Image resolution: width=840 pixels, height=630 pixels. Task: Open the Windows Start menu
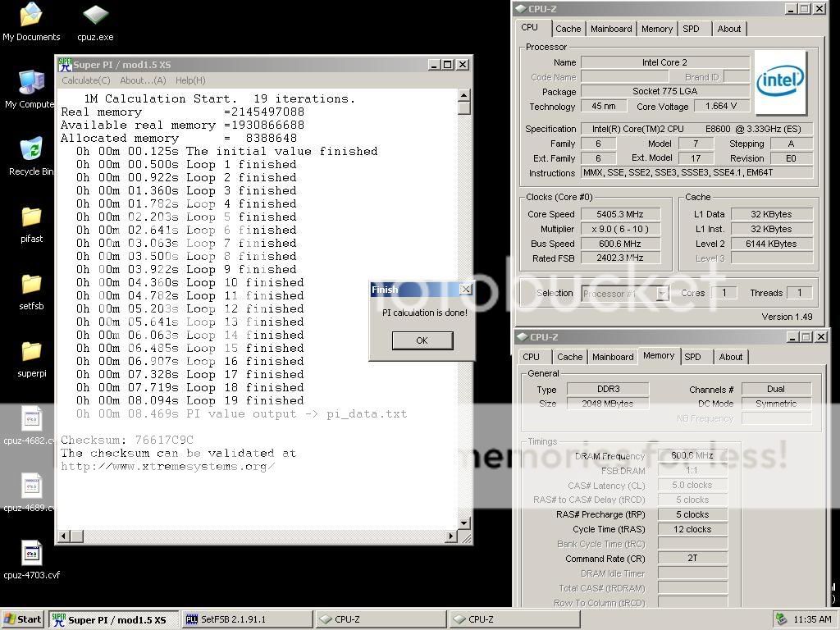tap(22, 619)
